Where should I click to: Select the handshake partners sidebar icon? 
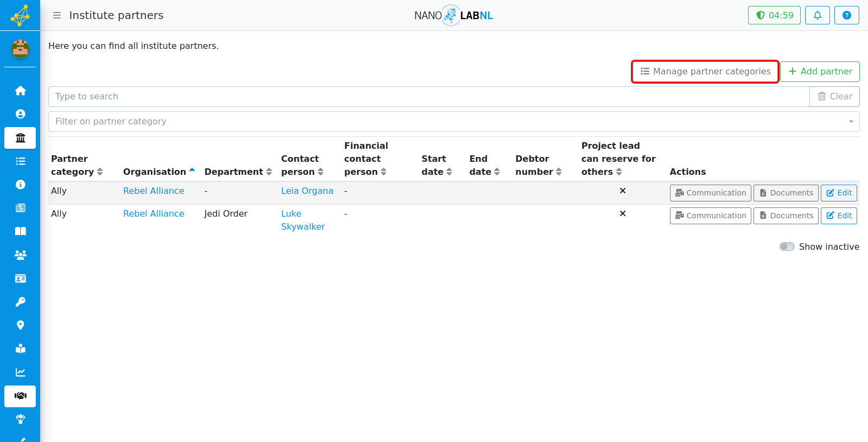pyautogui.click(x=20, y=396)
